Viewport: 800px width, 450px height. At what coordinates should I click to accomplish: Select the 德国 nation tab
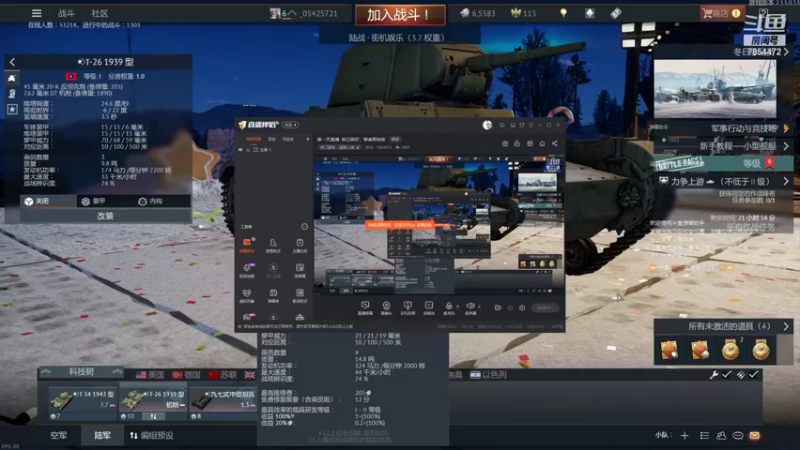[x=186, y=375]
